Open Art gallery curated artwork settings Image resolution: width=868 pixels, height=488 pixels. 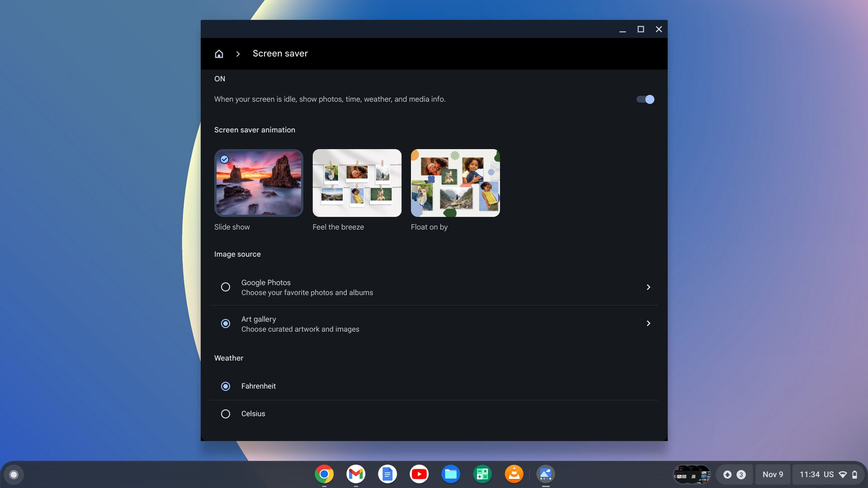(x=649, y=323)
